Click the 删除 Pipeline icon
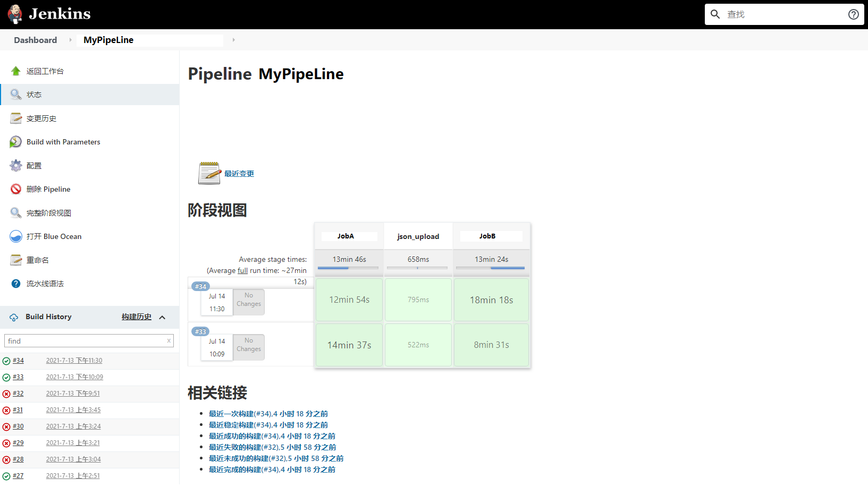This screenshot has width=868, height=487. click(15, 189)
